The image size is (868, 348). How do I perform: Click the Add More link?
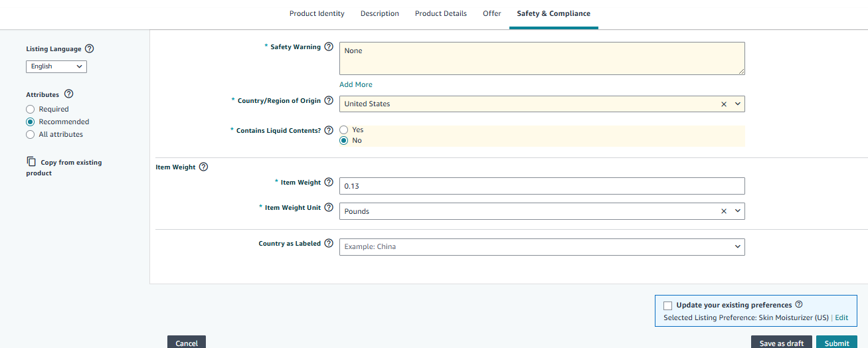tap(355, 84)
